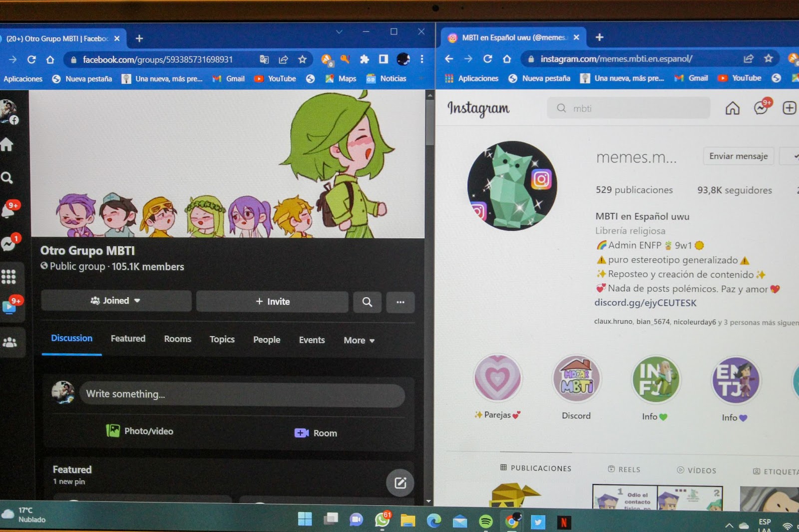Click Instagram home icon
The image size is (799, 532).
click(732, 108)
